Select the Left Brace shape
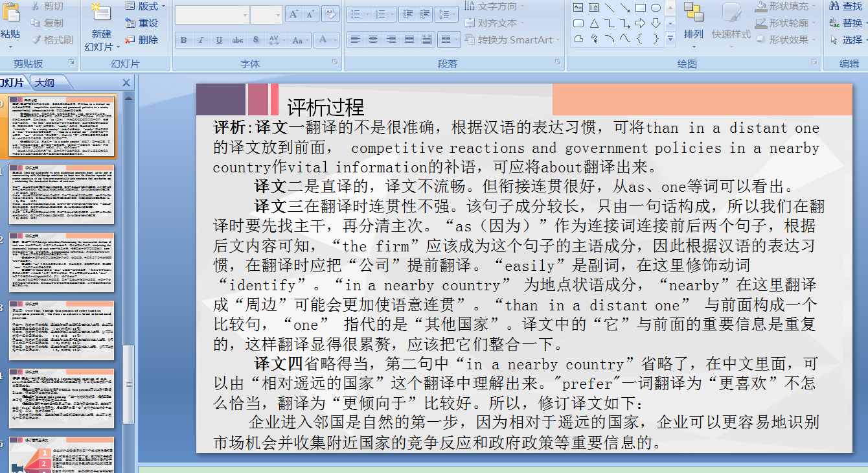The width and height of the screenshot is (868, 473). point(641,39)
